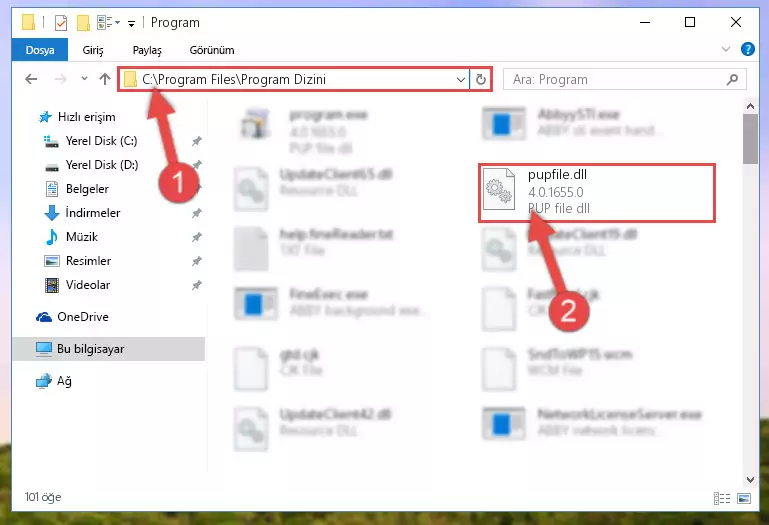Image resolution: width=769 pixels, height=525 pixels.
Task: Switch to large icons view layout icon
Action: pyautogui.click(x=744, y=499)
